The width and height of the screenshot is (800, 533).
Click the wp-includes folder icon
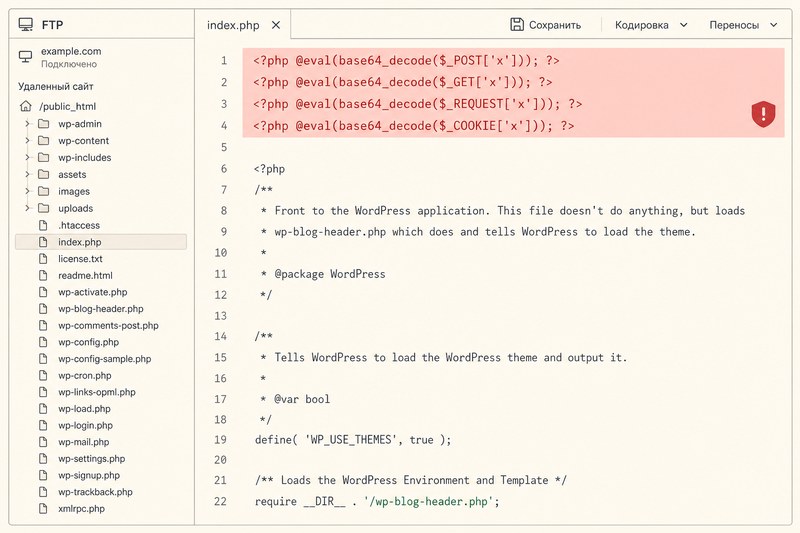[44, 158]
